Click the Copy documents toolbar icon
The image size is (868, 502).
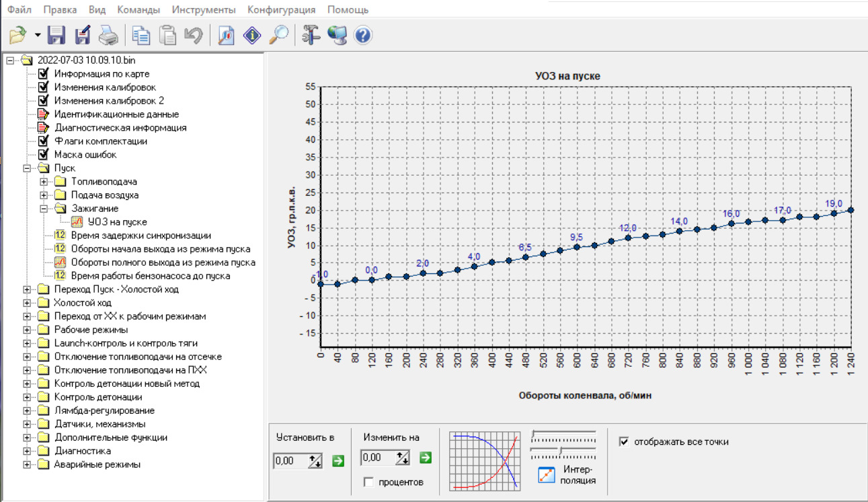point(141,35)
